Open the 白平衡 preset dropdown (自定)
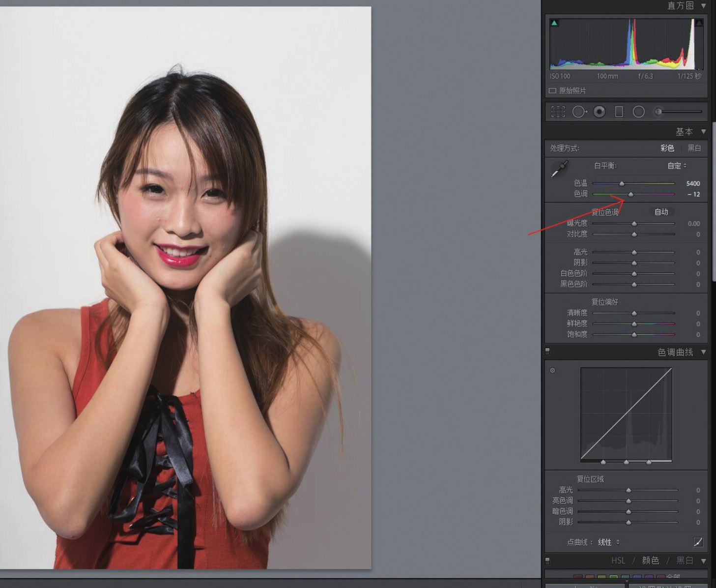Screen dimensions: 716x588 (x=677, y=166)
